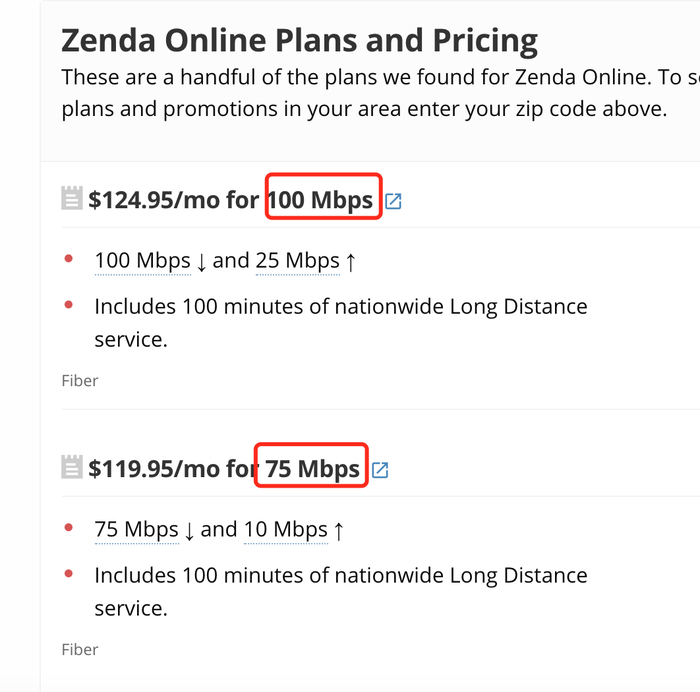700x692 pixels.
Task: Click the Zenda Online Plans and Pricing title
Action: coord(300,41)
